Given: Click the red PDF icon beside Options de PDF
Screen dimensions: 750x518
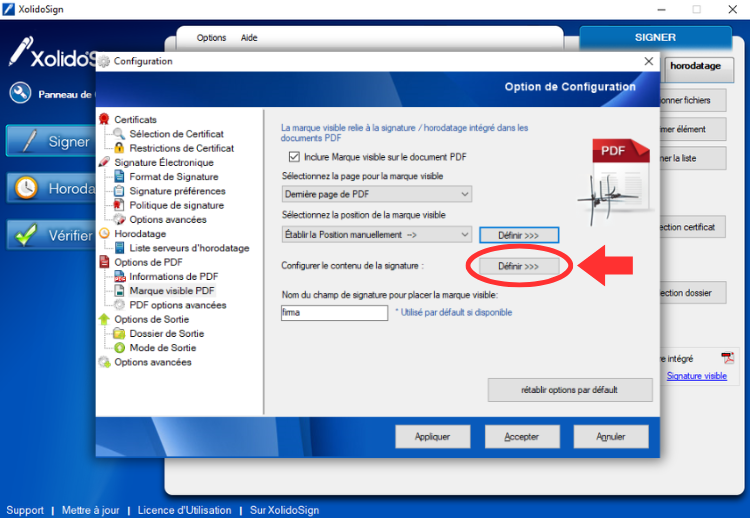Looking at the screenshot, I should point(104,262).
